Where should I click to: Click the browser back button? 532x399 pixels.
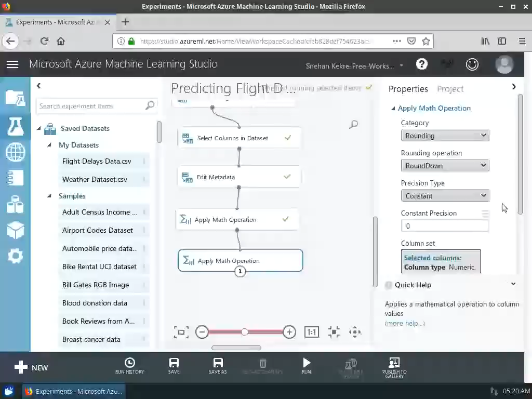point(10,41)
